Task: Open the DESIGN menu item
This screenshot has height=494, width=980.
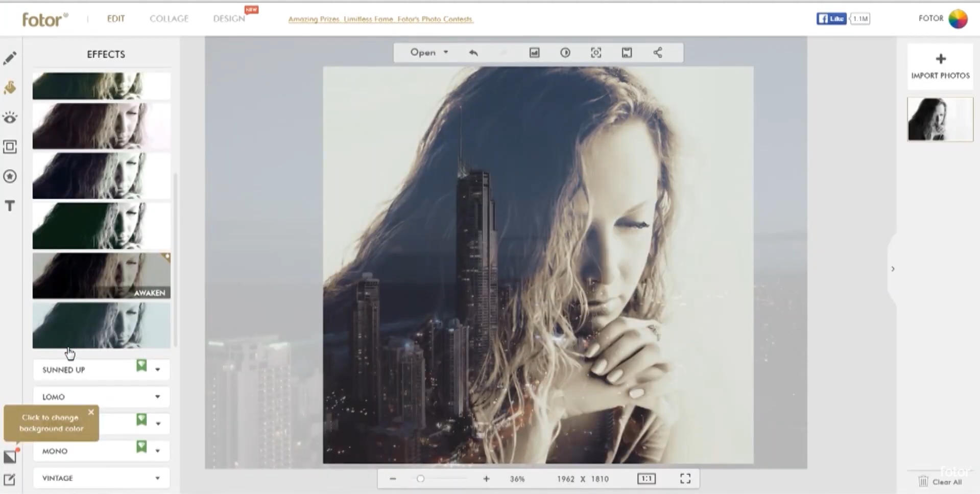Action: pyautogui.click(x=228, y=18)
